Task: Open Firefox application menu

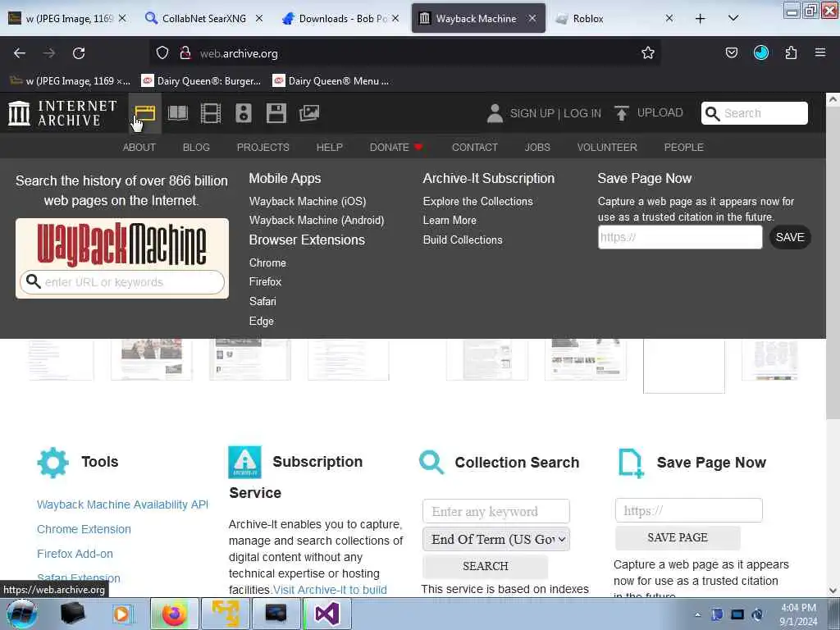Action: (x=819, y=52)
